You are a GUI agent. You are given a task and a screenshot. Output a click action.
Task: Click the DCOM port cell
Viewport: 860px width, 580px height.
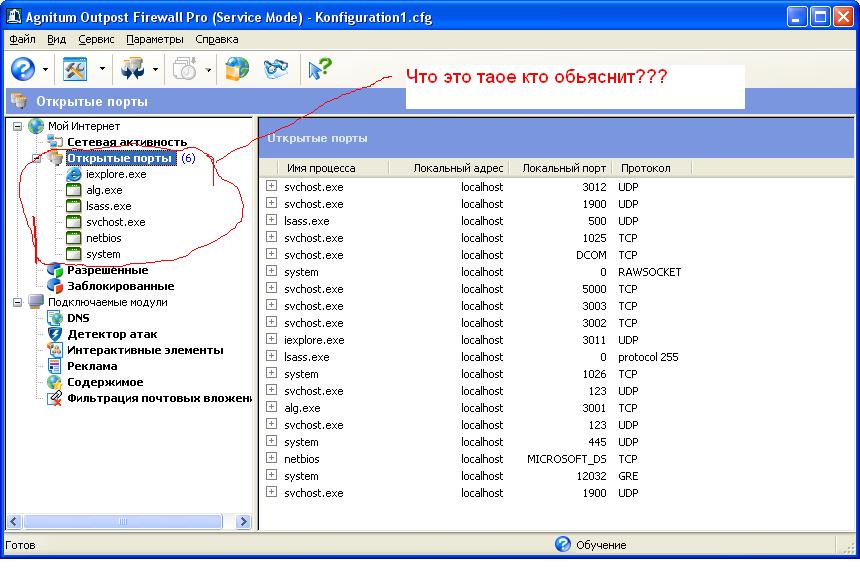591,255
